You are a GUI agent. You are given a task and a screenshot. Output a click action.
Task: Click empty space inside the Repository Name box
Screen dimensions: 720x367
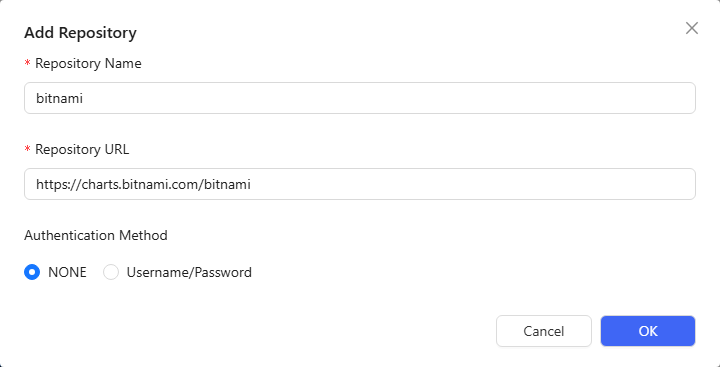tap(390, 98)
